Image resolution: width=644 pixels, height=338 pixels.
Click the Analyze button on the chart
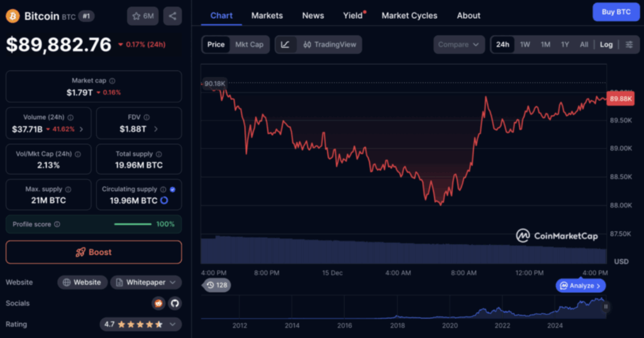(x=580, y=286)
